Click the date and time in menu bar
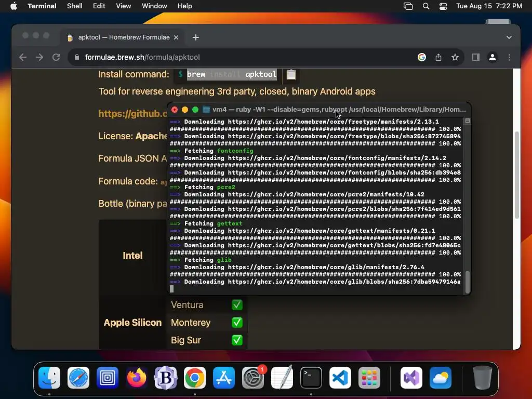This screenshot has height=399, width=532. (x=489, y=6)
